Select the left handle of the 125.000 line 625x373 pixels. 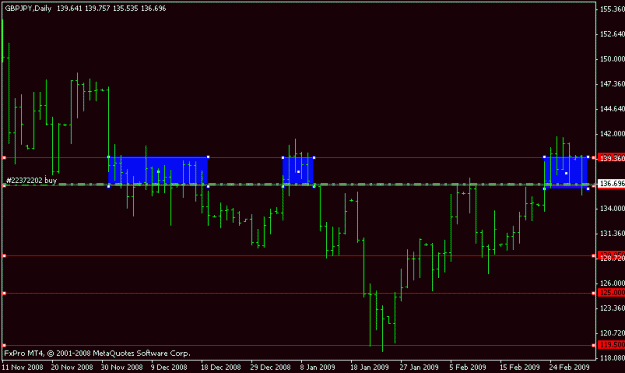(4, 293)
